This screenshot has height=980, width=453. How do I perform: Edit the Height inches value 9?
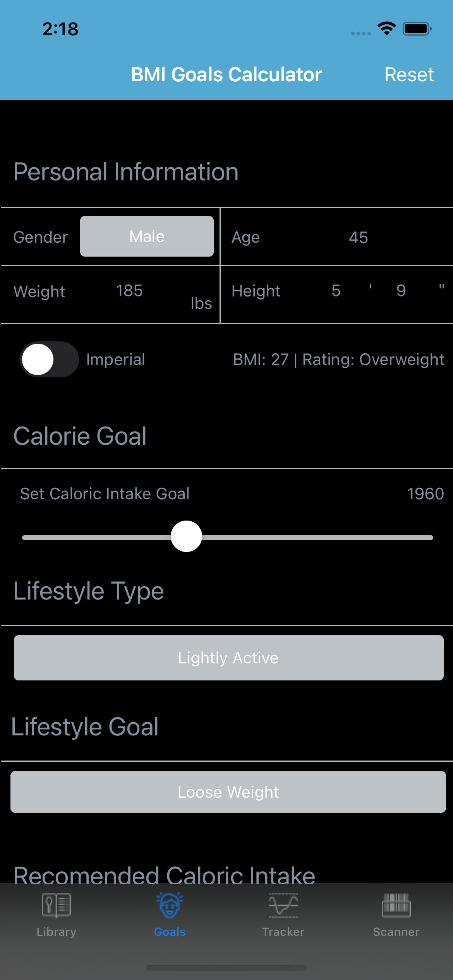pos(401,291)
